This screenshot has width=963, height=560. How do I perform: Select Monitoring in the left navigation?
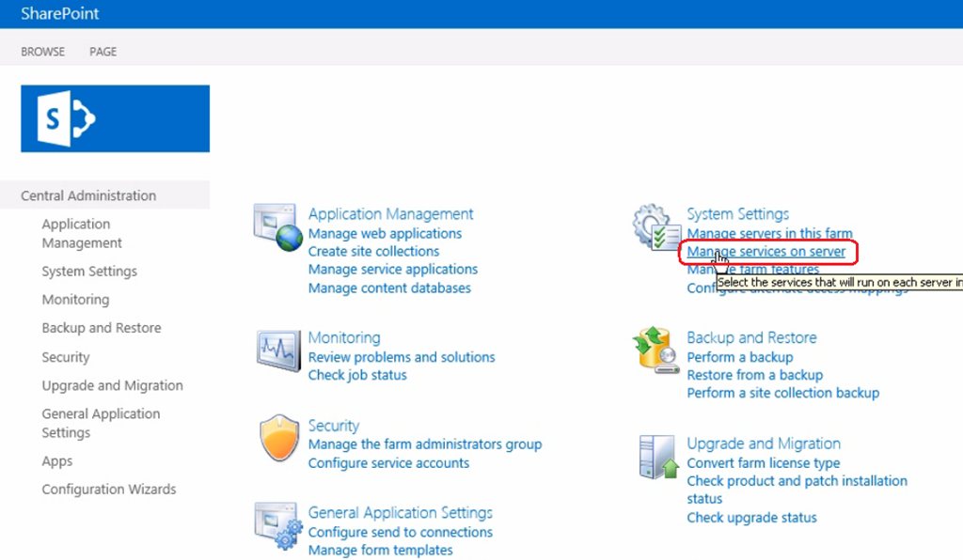(x=75, y=300)
